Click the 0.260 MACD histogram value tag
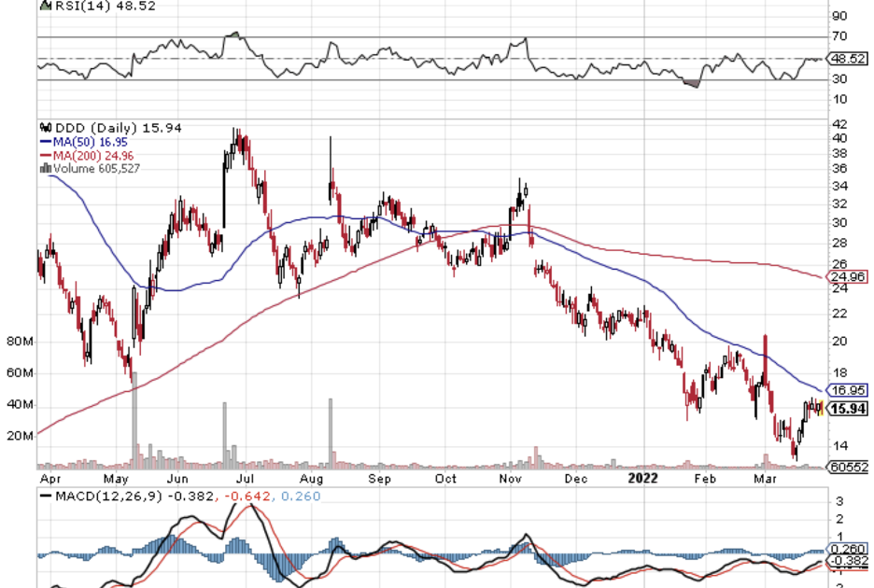This screenshot has height=588, width=874. (x=848, y=549)
